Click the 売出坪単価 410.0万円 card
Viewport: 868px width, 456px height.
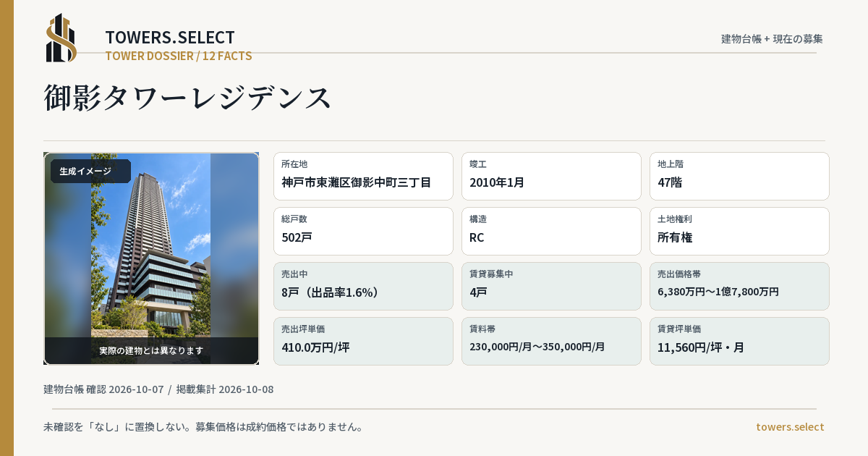363,341
